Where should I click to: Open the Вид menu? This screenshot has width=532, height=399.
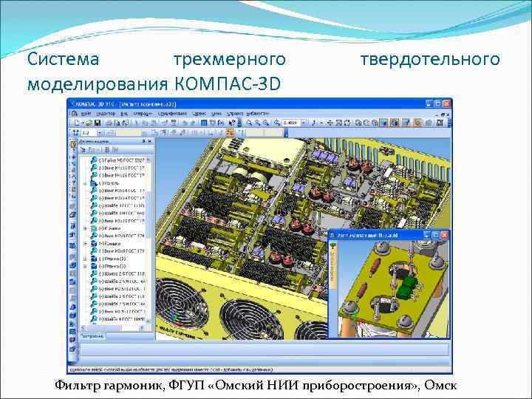coord(124,114)
